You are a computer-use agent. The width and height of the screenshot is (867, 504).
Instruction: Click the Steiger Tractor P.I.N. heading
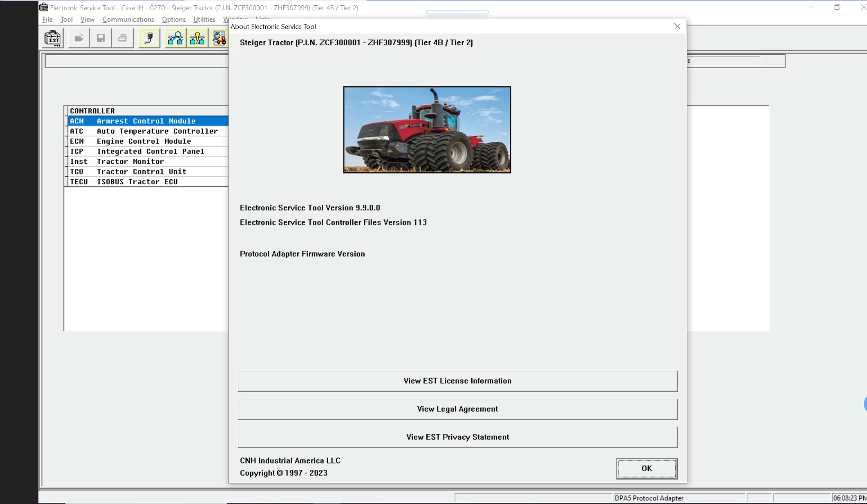(x=356, y=42)
